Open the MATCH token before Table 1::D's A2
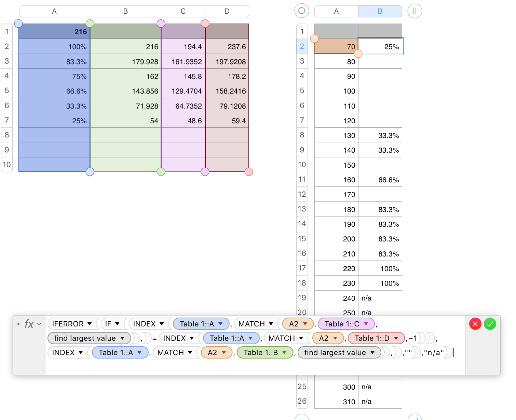Screen dimensions: 516x420 [301, 338]
